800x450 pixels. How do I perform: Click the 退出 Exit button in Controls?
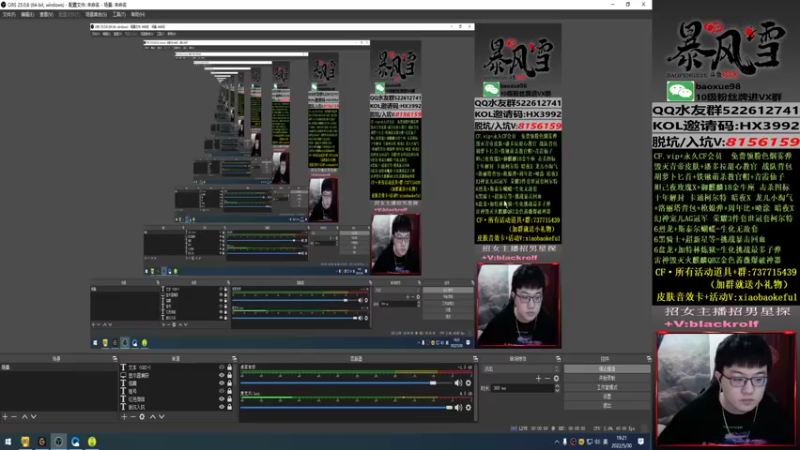coord(607,406)
